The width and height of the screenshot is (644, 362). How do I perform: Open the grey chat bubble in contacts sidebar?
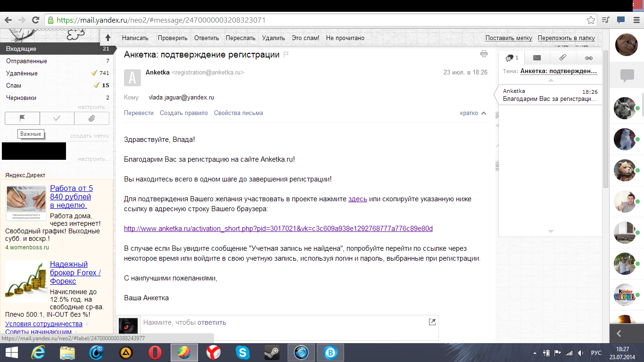[627, 75]
